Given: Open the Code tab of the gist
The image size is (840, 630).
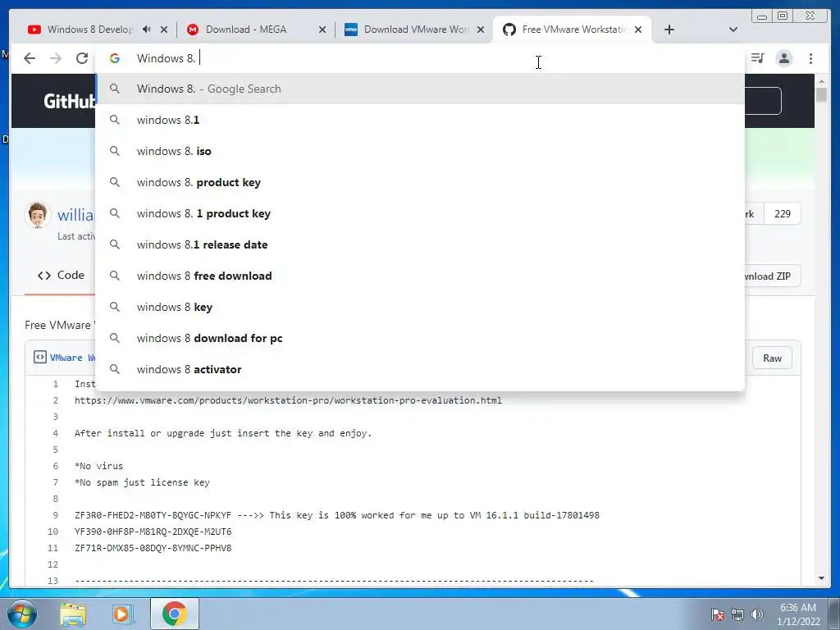Looking at the screenshot, I should [x=61, y=276].
